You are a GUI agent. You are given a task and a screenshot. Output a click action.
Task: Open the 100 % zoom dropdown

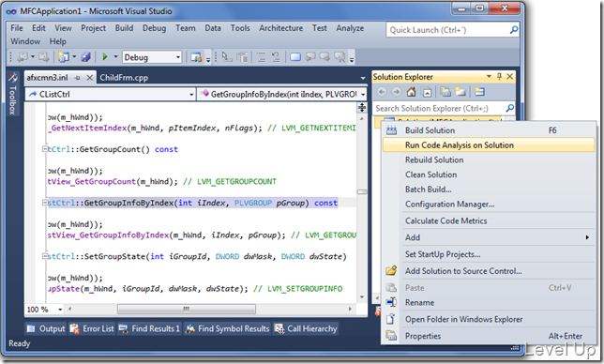click(60, 310)
